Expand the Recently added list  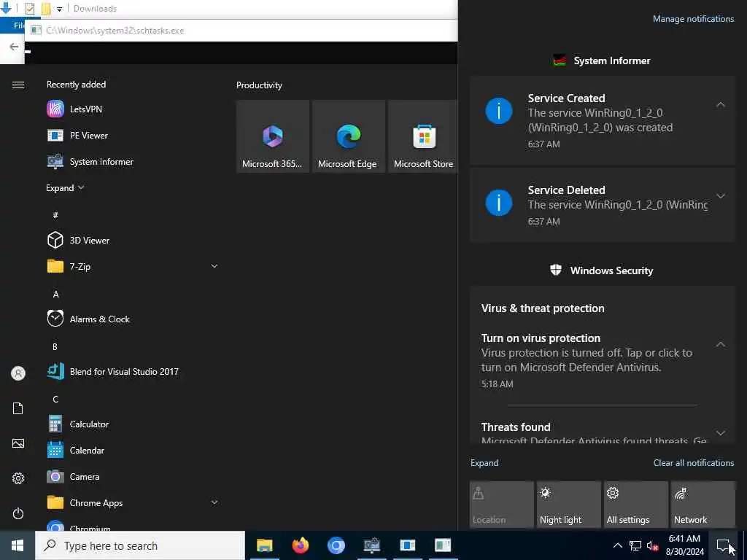pyautogui.click(x=65, y=188)
